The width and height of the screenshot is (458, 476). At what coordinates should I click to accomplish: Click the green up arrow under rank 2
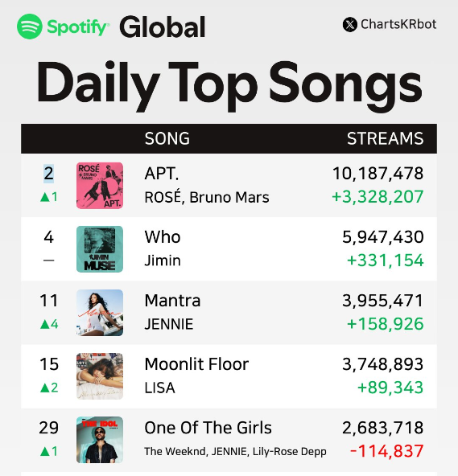coord(45,197)
